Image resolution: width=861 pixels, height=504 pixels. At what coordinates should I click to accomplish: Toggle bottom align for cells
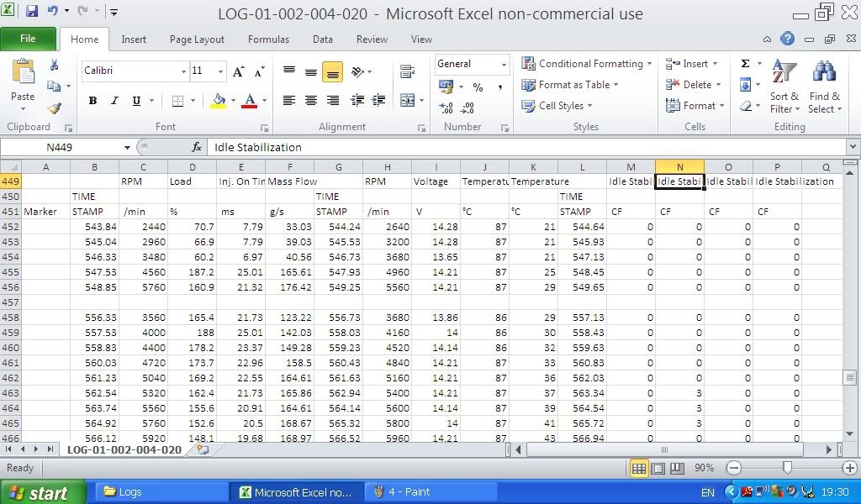(x=332, y=73)
